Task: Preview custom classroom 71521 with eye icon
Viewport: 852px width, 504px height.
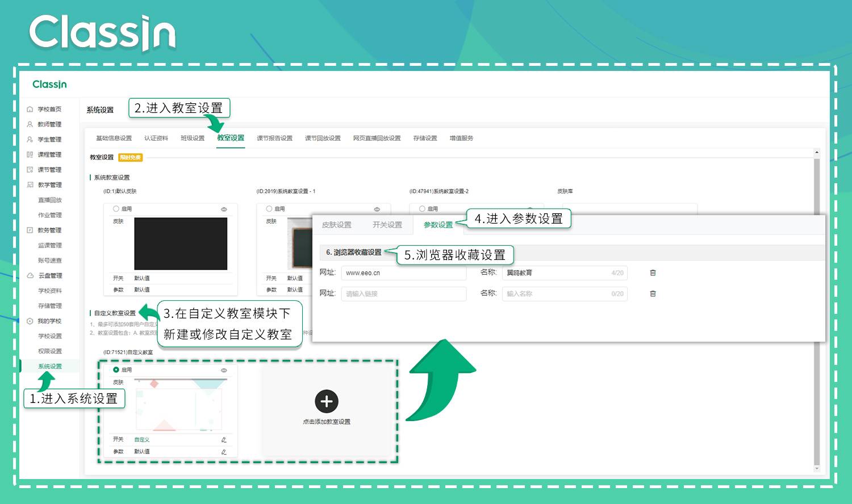Action: [224, 370]
